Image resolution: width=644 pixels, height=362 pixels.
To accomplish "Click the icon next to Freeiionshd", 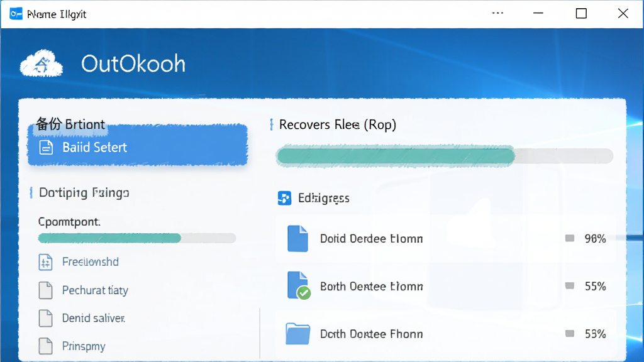I will (x=45, y=262).
